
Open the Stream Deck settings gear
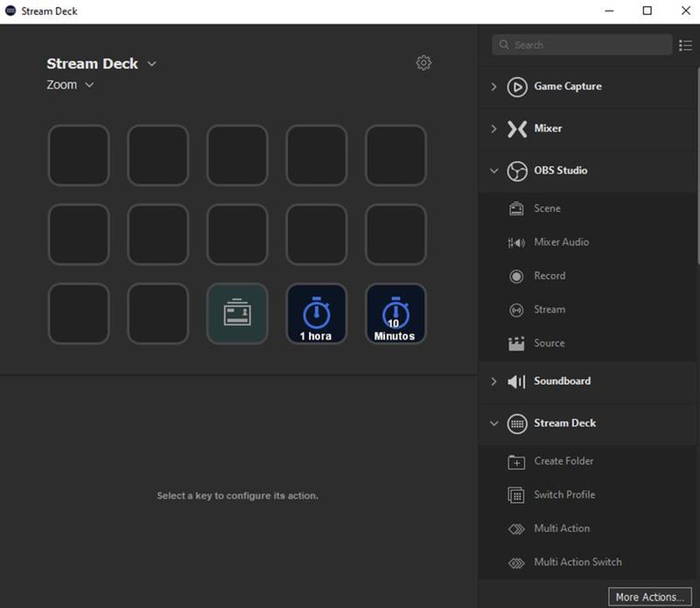point(423,63)
